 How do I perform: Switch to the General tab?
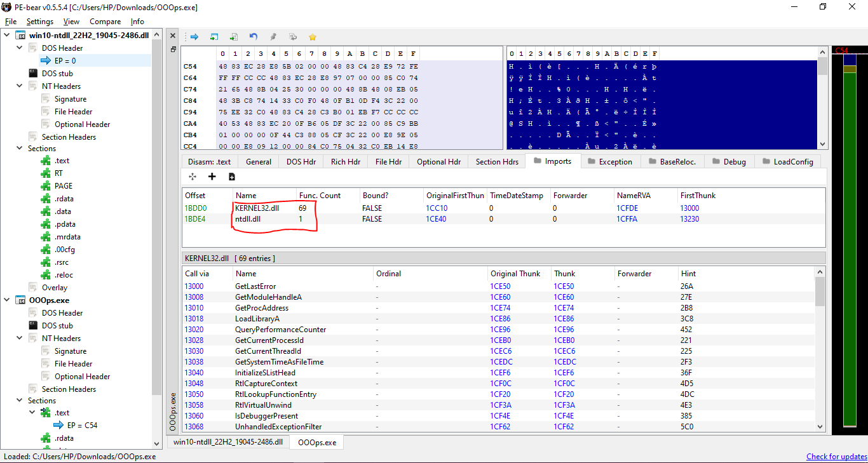coord(259,161)
